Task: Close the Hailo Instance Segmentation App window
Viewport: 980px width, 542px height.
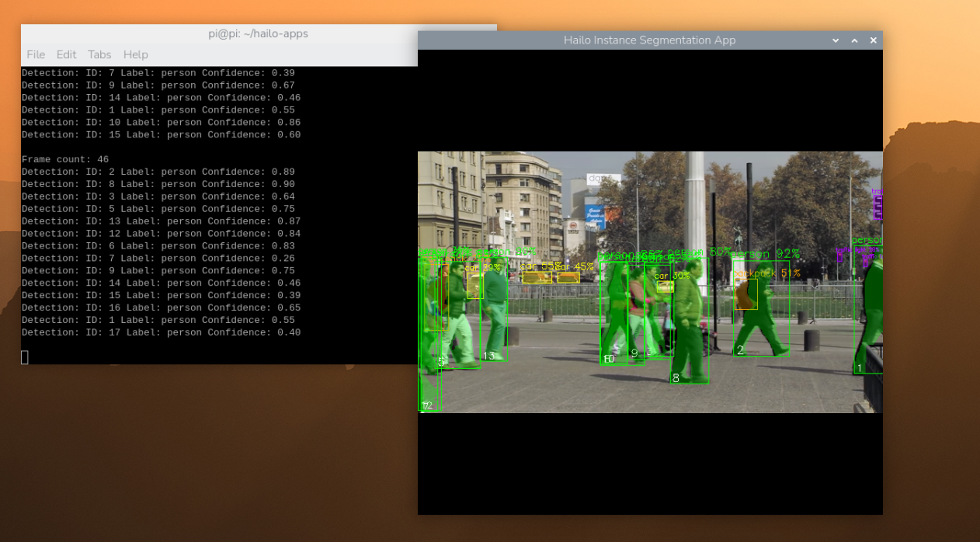Action: point(874,40)
